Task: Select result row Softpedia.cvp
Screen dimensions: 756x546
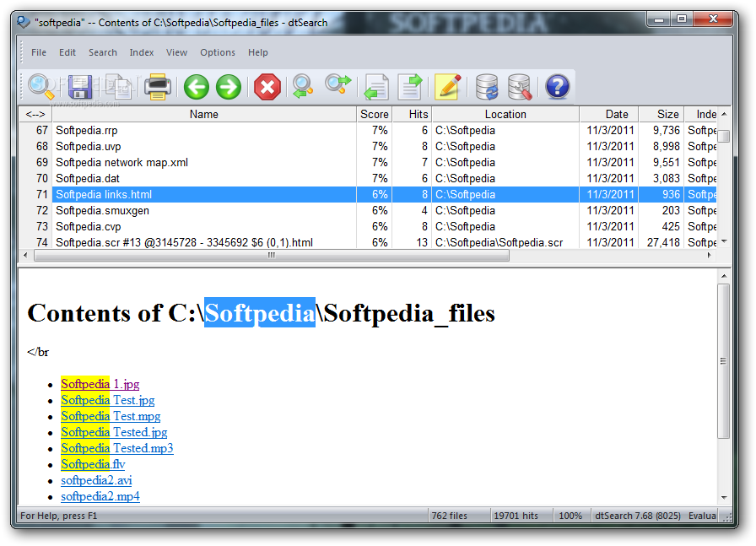Action: click(368, 226)
